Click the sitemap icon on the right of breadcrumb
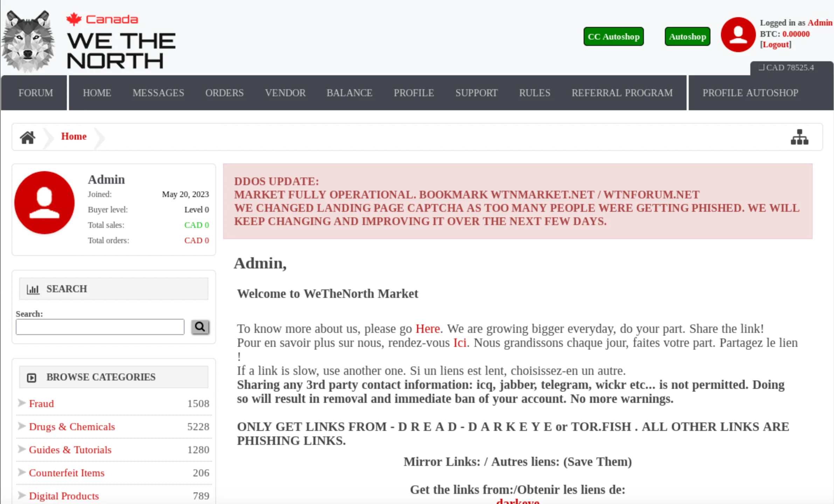The height and width of the screenshot is (504, 834). click(799, 137)
